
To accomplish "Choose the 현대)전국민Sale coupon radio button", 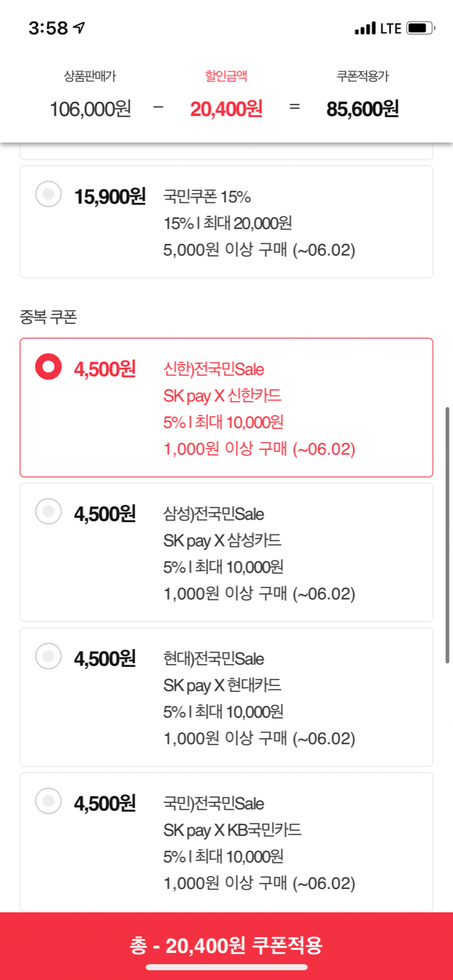I will [x=48, y=656].
